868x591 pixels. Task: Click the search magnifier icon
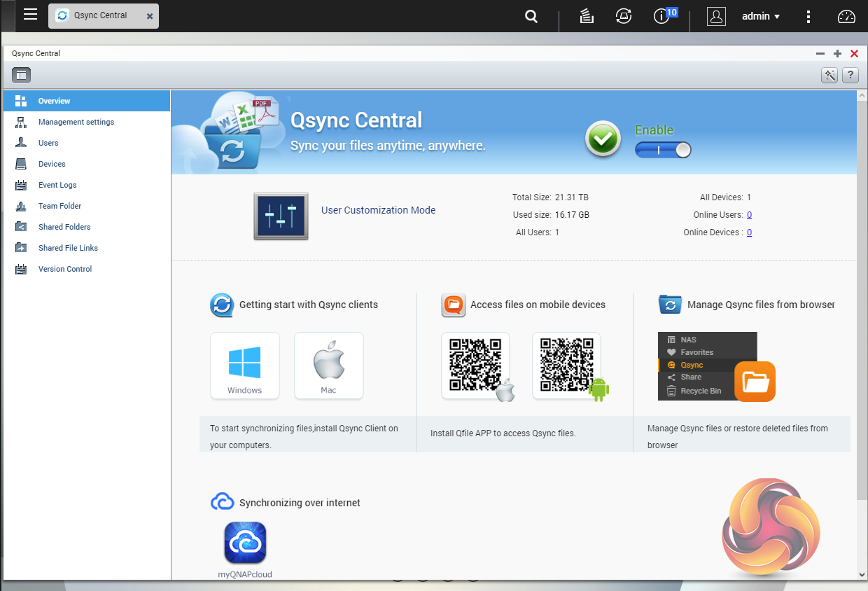(x=531, y=17)
